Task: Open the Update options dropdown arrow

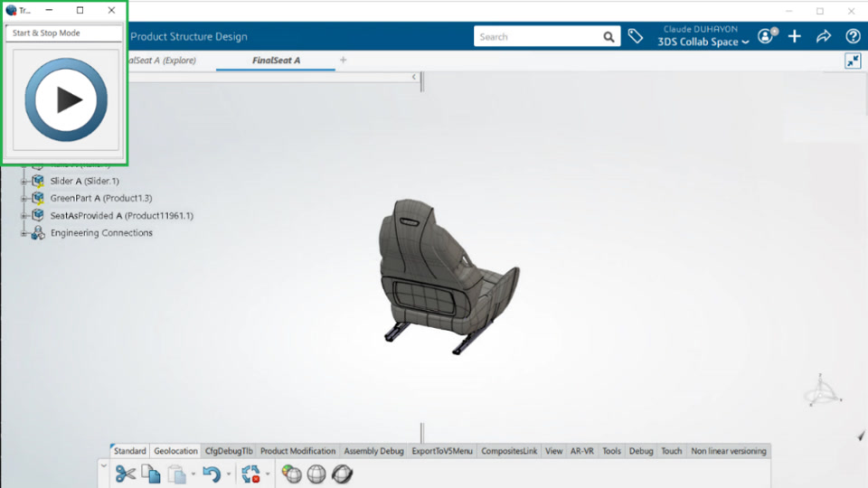Action: (268, 474)
